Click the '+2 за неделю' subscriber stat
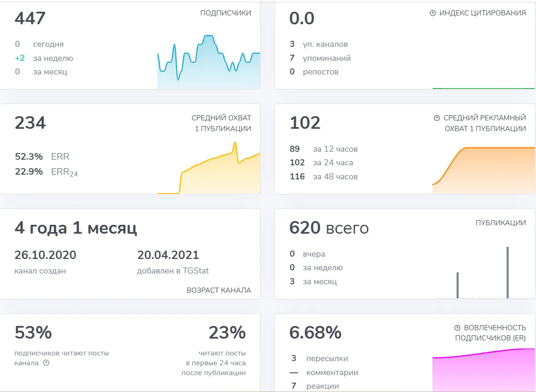The width and height of the screenshot is (536, 392). (x=44, y=58)
